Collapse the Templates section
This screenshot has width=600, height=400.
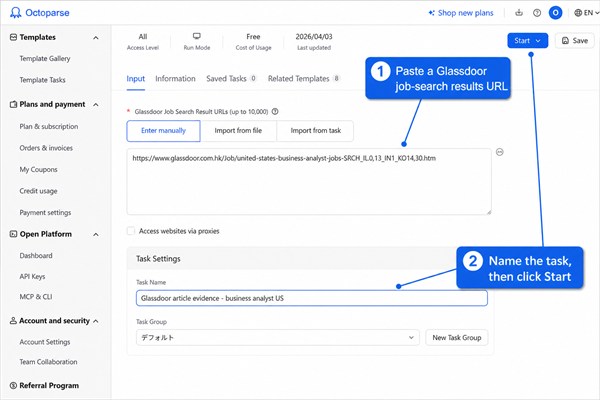coord(96,38)
